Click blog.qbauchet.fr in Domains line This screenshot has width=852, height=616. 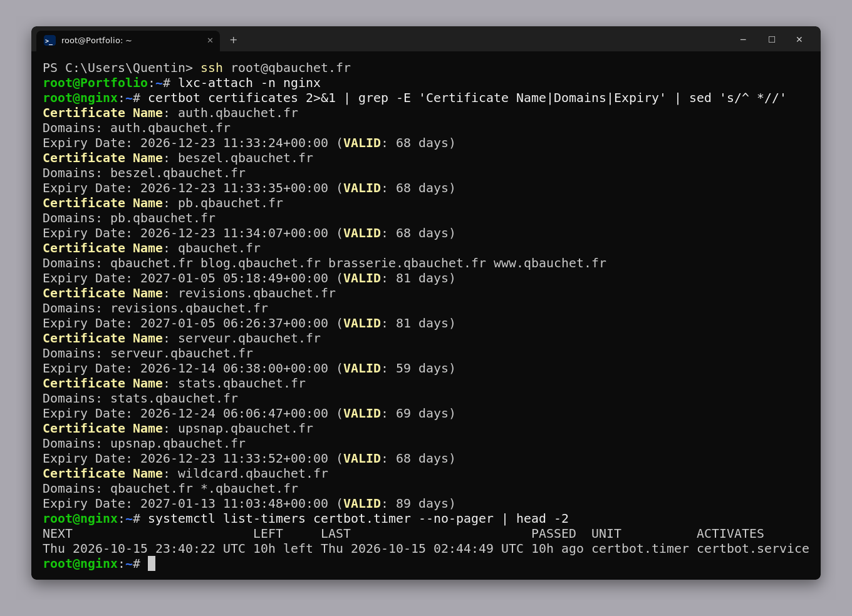[261, 263]
